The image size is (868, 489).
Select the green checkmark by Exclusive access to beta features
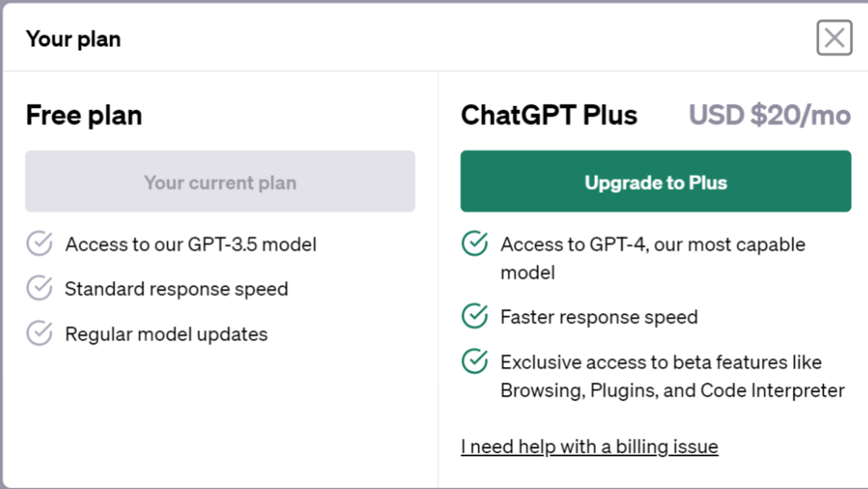point(475,361)
